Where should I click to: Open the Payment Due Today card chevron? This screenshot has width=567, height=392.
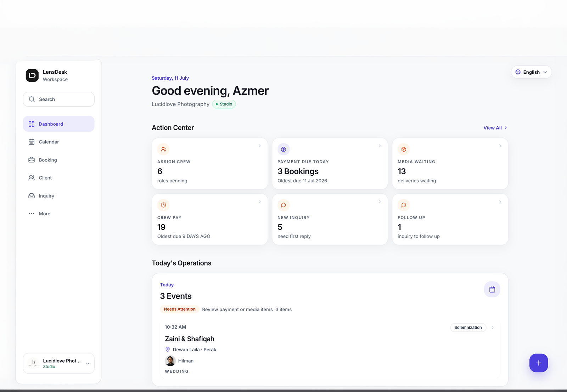click(380, 146)
